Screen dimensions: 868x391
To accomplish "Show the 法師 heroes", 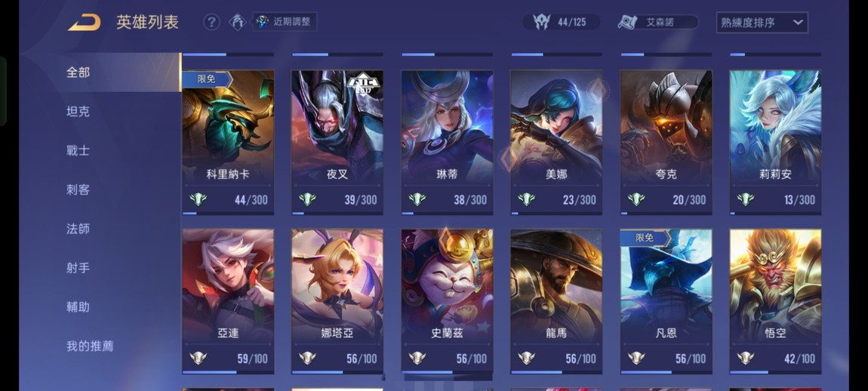I will (78, 229).
